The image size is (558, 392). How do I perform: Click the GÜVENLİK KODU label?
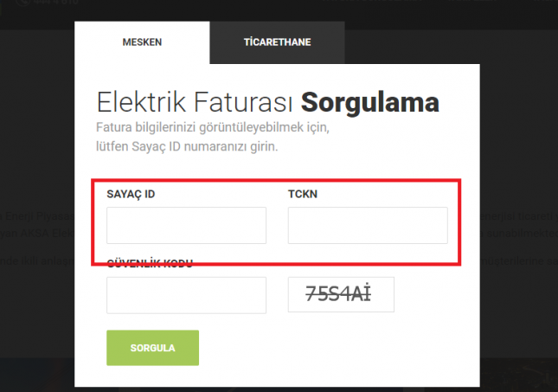coord(149,263)
